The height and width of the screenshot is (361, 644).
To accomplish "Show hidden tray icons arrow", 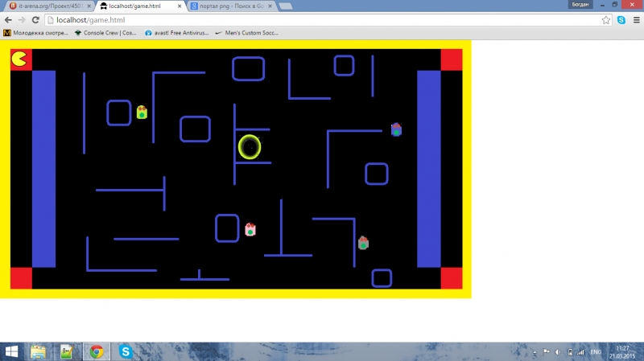I will (x=535, y=352).
